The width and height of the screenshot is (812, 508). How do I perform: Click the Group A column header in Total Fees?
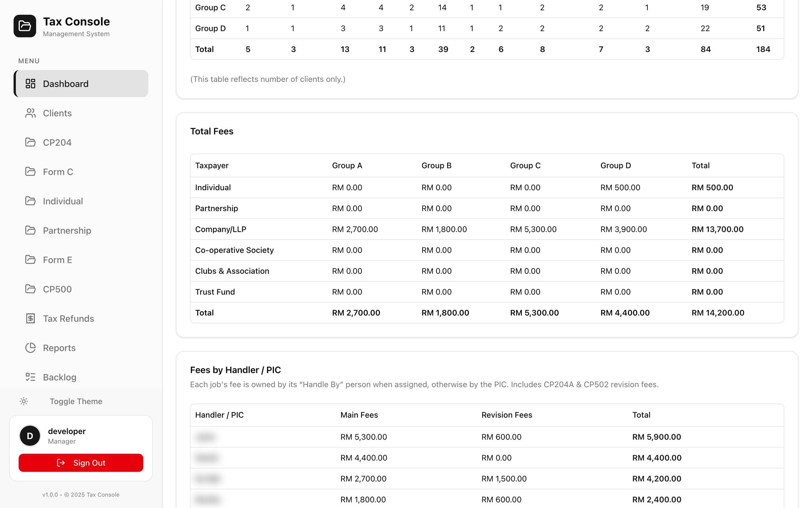click(347, 165)
